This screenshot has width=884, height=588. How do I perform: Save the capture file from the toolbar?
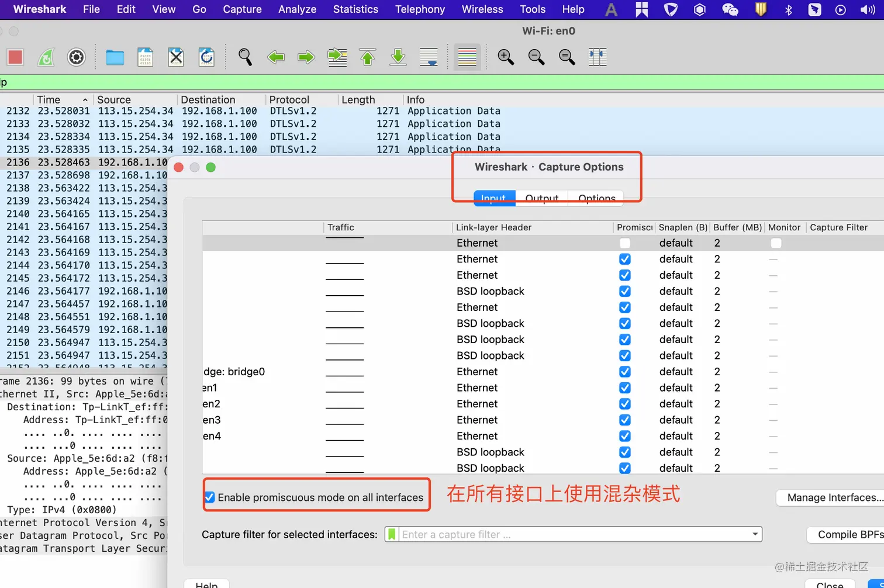click(145, 57)
